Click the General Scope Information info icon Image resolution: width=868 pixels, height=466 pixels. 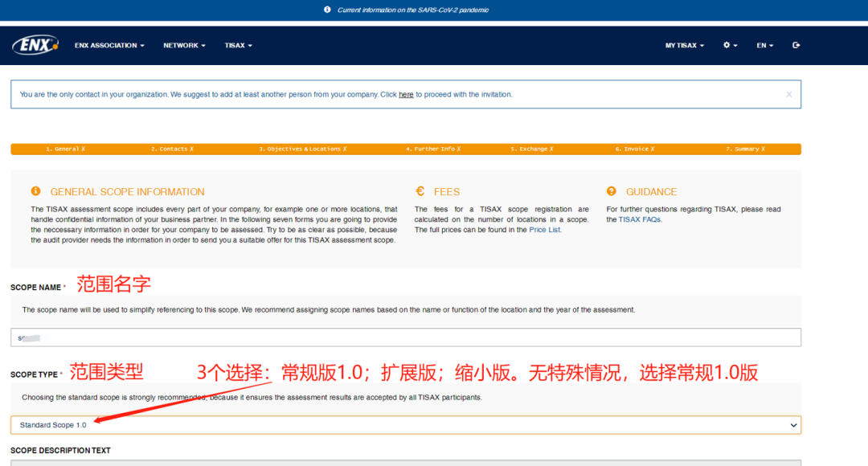[x=35, y=191]
